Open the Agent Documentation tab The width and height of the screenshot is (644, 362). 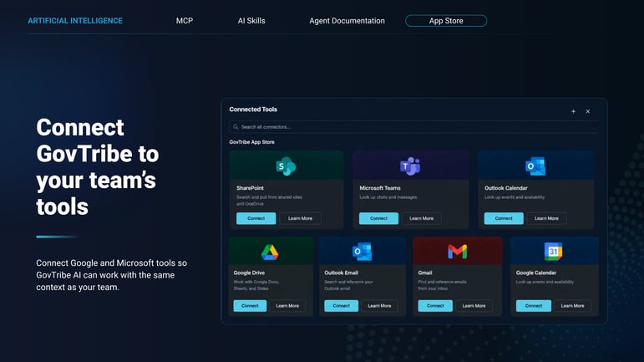pos(347,21)
